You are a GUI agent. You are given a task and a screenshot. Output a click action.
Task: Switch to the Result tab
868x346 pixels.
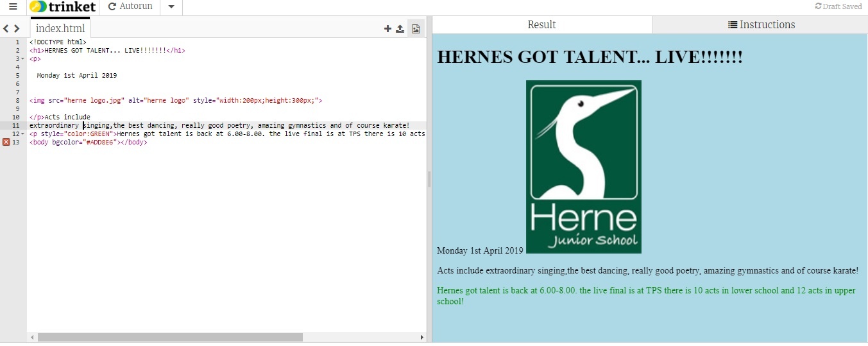542,24
